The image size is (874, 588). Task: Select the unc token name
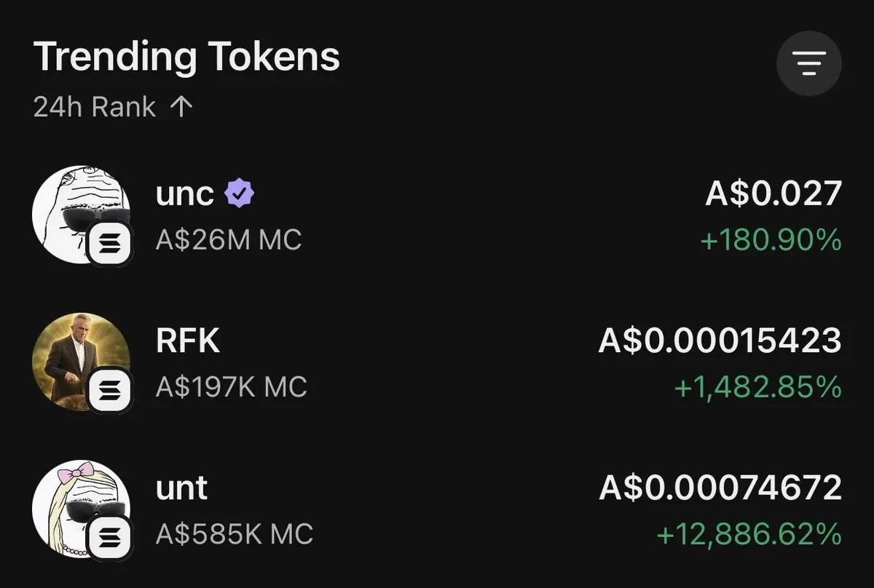185,194
